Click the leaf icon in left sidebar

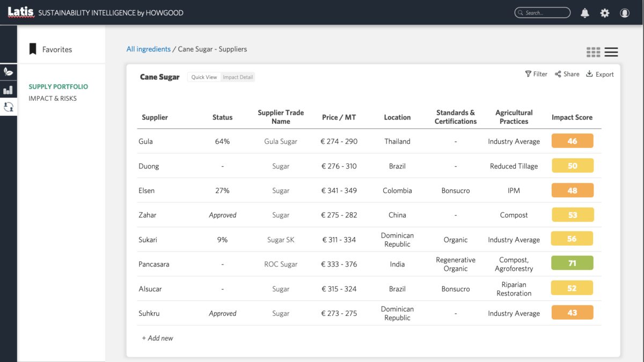(x=8, y=71)
